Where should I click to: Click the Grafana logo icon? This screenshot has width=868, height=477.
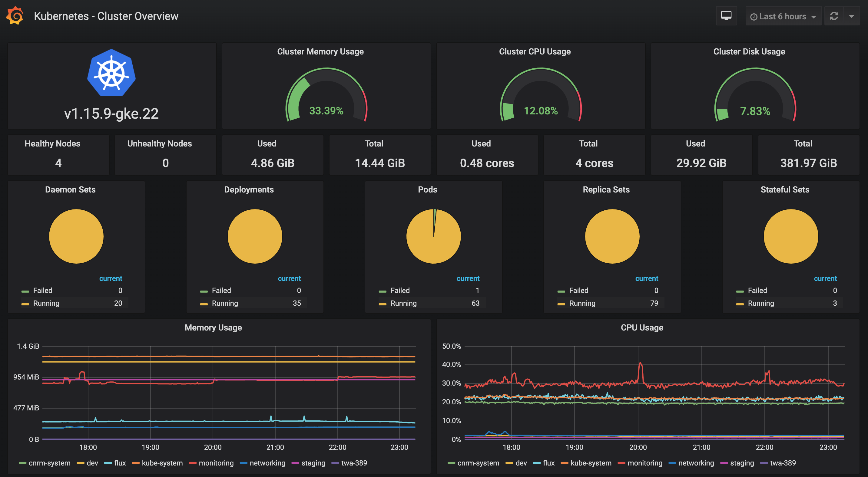(x=15, y=16)
